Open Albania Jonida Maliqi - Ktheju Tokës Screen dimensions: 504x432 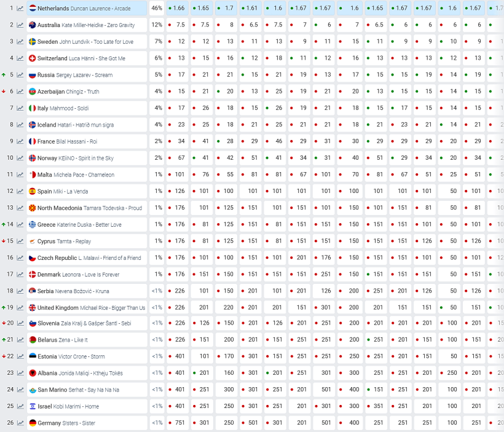point(87,373)
